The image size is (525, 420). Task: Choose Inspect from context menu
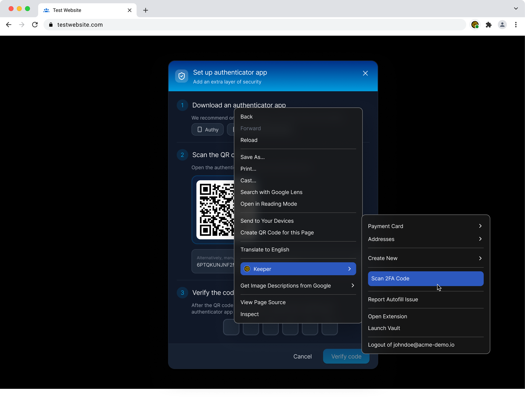(x=250, y=314)
